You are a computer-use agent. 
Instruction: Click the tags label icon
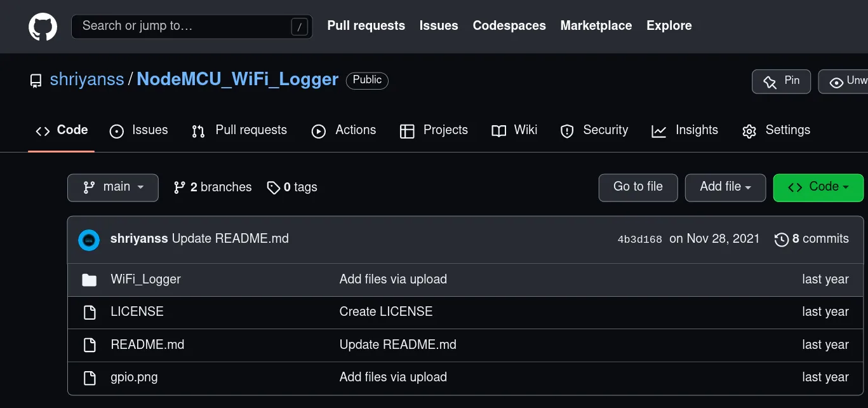pyautogui.click(x=273, y=187)
